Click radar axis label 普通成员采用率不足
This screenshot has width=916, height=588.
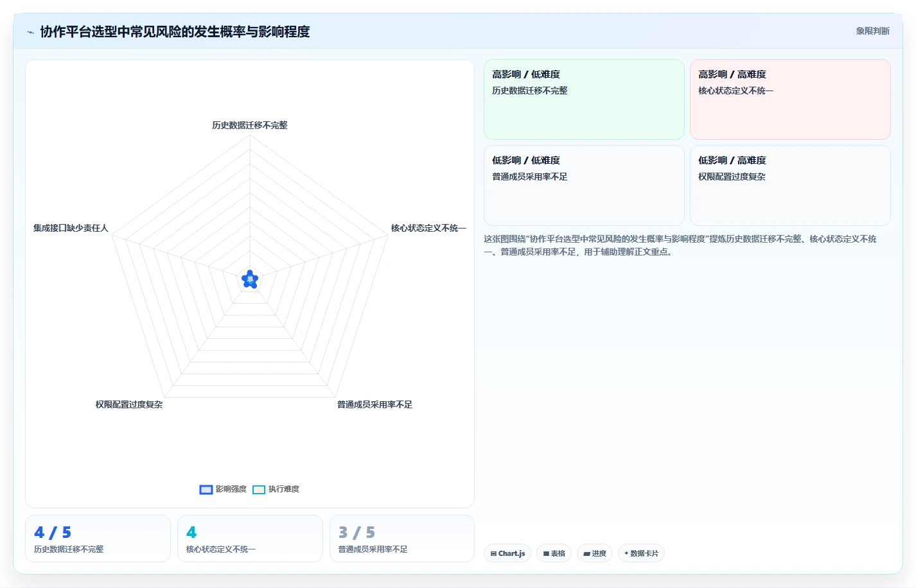[x=374, y=404]
